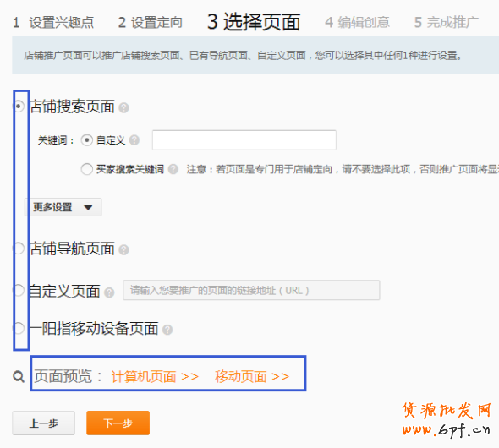Click help icon beside 店铺搜索页面

tap(123, 108)
